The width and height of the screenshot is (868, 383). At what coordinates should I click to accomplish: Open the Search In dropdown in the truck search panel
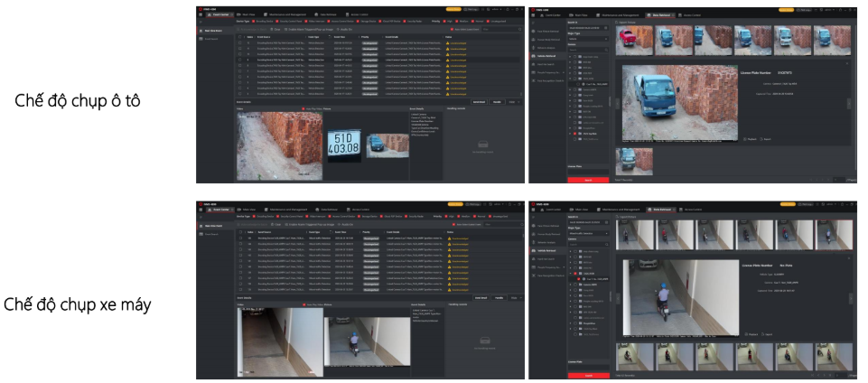pos(588,29)
